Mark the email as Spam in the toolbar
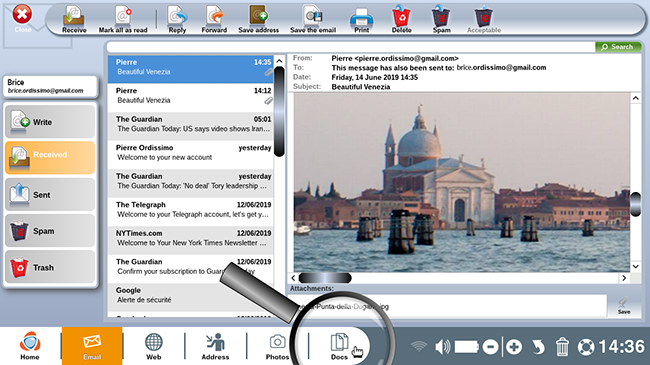This screenshot has height=365, width=650. tap(441, 19)
